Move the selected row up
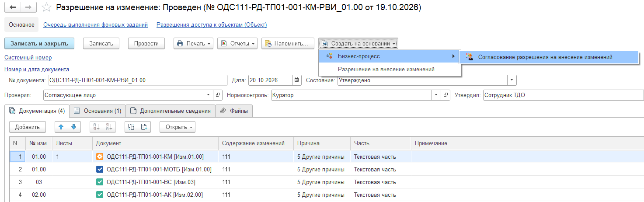 coord(61,127)
